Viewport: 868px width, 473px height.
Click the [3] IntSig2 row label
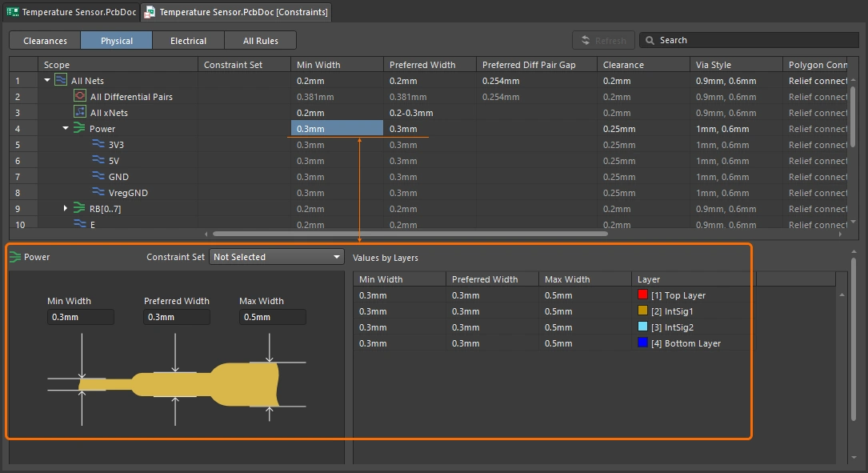click(672, 327)
